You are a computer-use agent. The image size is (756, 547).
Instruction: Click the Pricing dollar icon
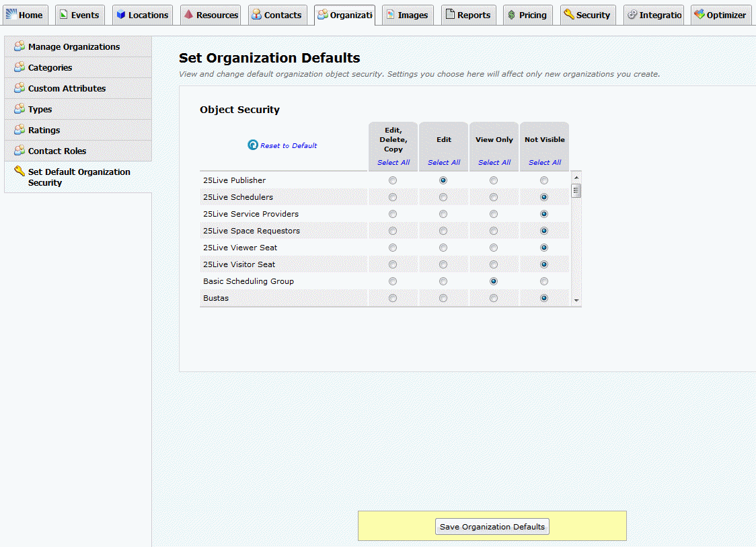pos(511,15)
